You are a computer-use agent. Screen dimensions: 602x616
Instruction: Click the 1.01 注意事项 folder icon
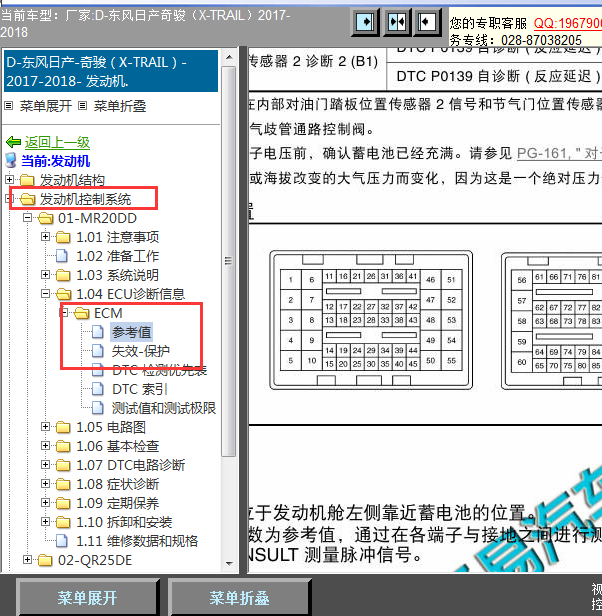(x=63, y=237)
